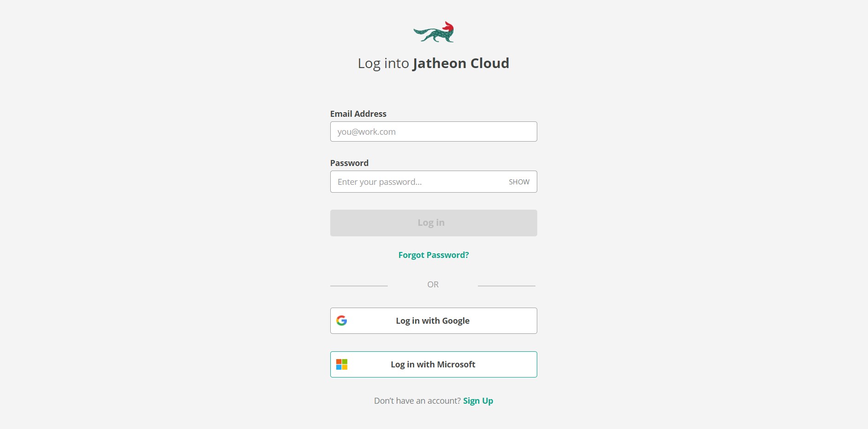Click the Microsoft four-color squares icon
This screenshot has height=429, width=868.
click(x=342, y=365)
